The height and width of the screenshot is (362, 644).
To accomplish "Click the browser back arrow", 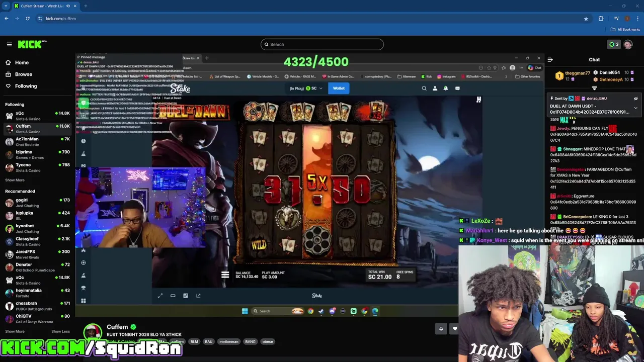I will [7, 19].
